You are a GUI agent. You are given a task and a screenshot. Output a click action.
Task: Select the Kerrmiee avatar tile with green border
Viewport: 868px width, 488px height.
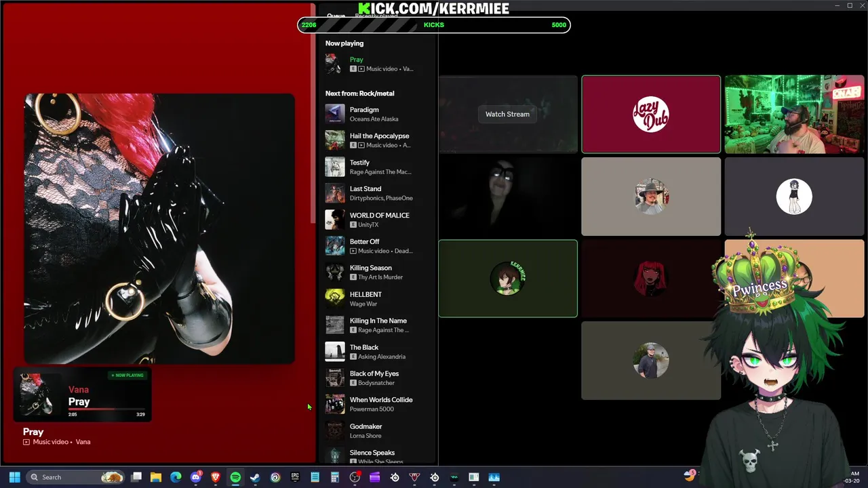tap(508, 279)
